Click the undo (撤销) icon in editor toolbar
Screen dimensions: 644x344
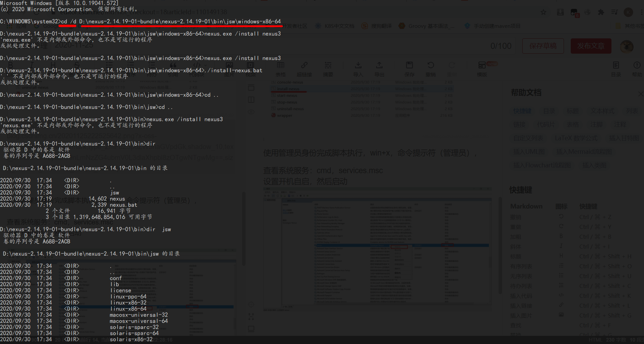(431, 69)
